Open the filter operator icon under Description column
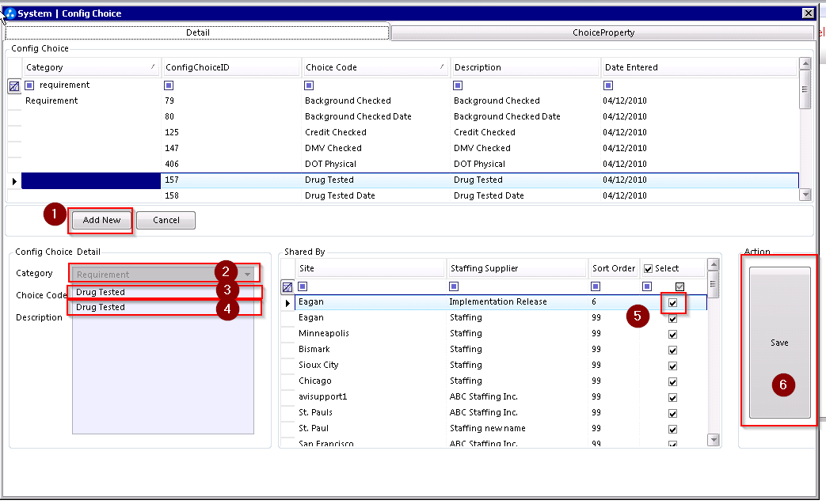This screenshot has height=504, width=826. [x=458, y=85]
